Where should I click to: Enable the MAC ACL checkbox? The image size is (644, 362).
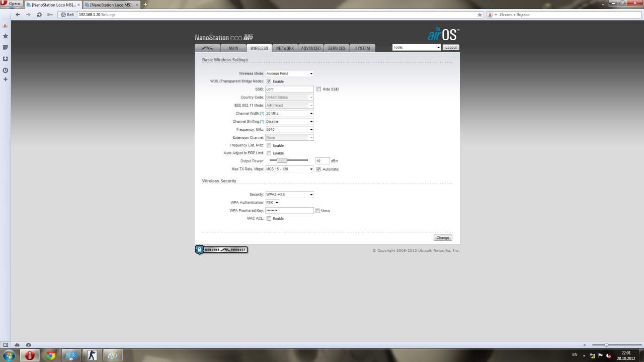[x=269, y=218]
